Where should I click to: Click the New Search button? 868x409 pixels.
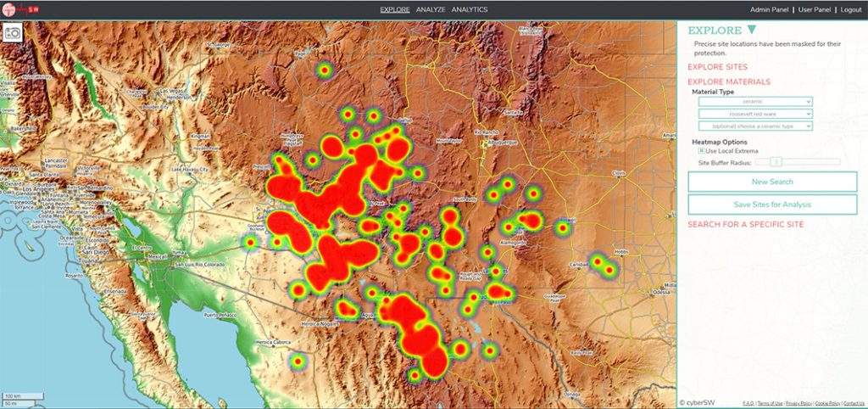pyautogui.click(x=772, y=182)
